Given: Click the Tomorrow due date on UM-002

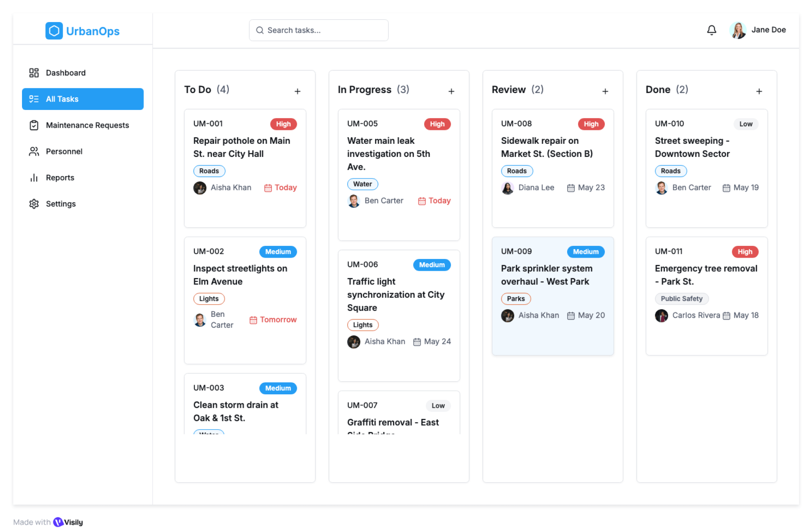Looking at the screenshot, I should (x=278, y=320).
